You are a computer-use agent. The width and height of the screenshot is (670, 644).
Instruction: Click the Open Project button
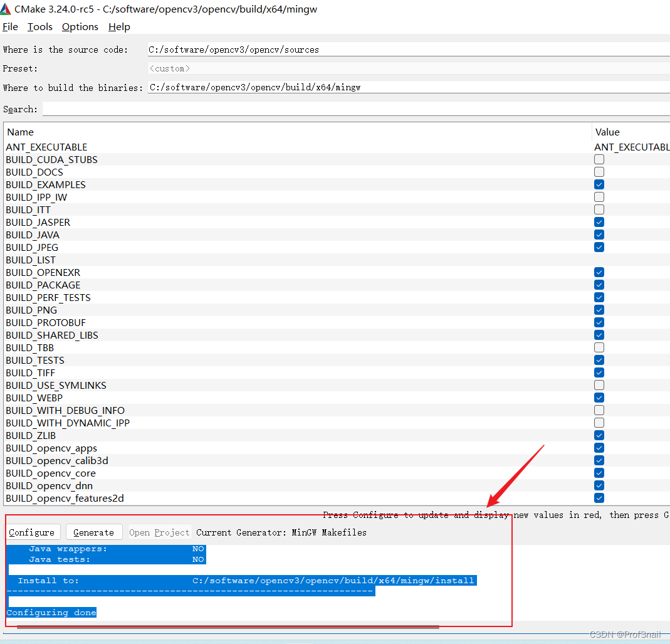pyautogui.click(x=159, y=532)
